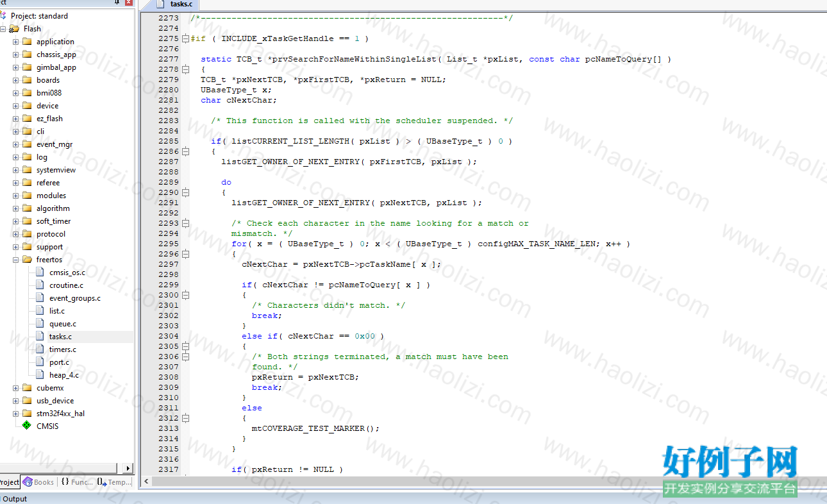Click the list.c file icon
This screenshot has width=827, height=504.
pos(40,311)
